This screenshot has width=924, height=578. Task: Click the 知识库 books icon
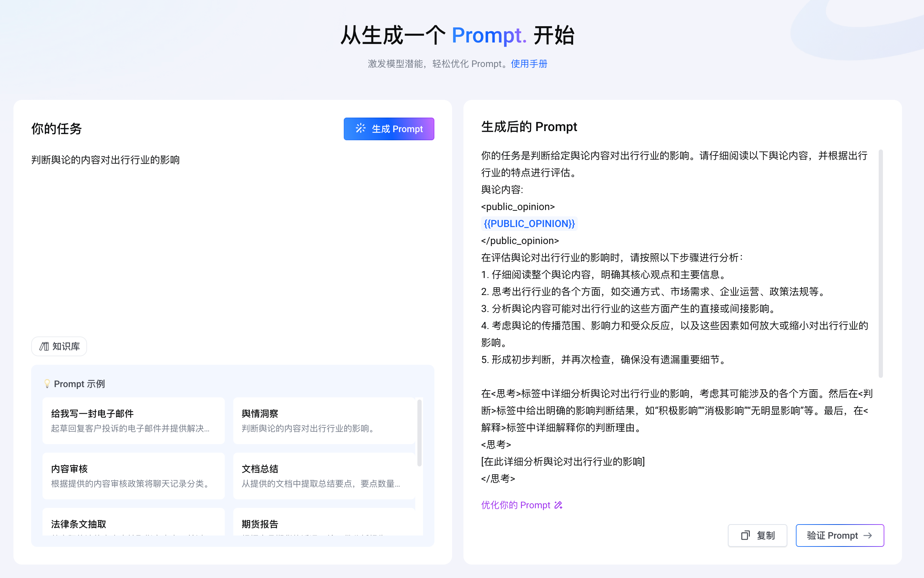point(44,346)
